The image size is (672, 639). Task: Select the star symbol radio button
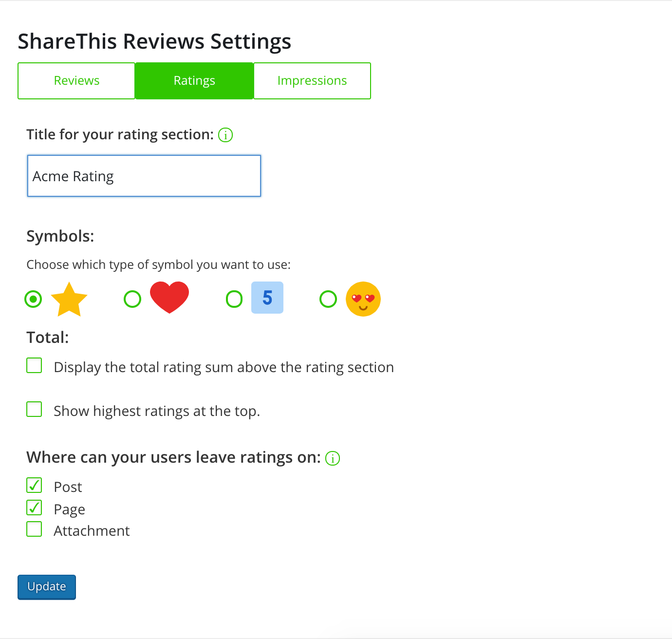pyautogui.click(x=33, y=299)
